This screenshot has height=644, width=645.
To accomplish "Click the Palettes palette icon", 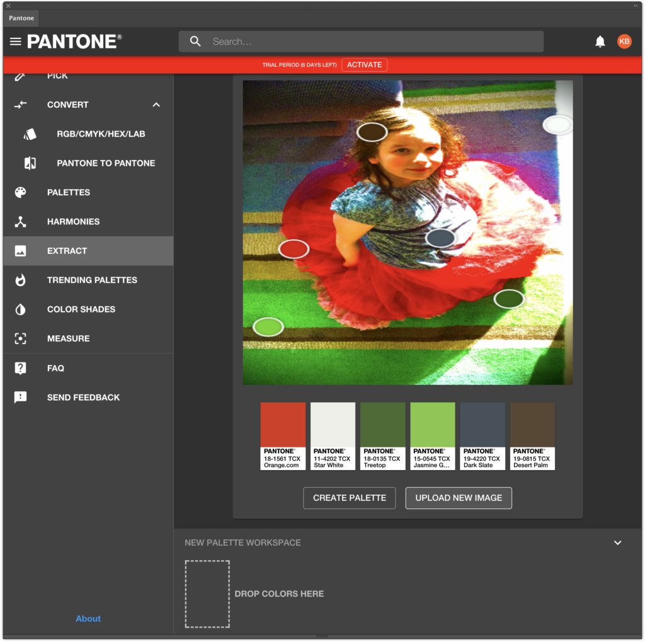I will tap(20, 193).
